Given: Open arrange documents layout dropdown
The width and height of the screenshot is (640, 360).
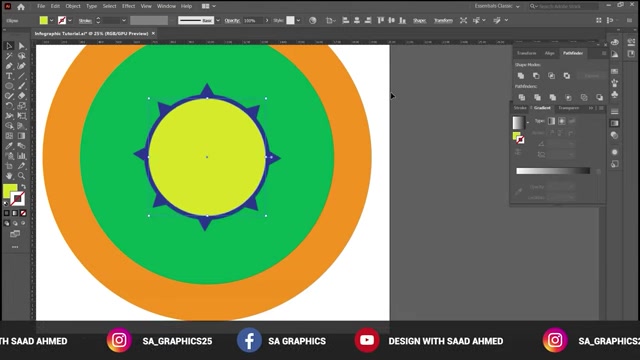Looking at the screenshot, I should (209, 6).
